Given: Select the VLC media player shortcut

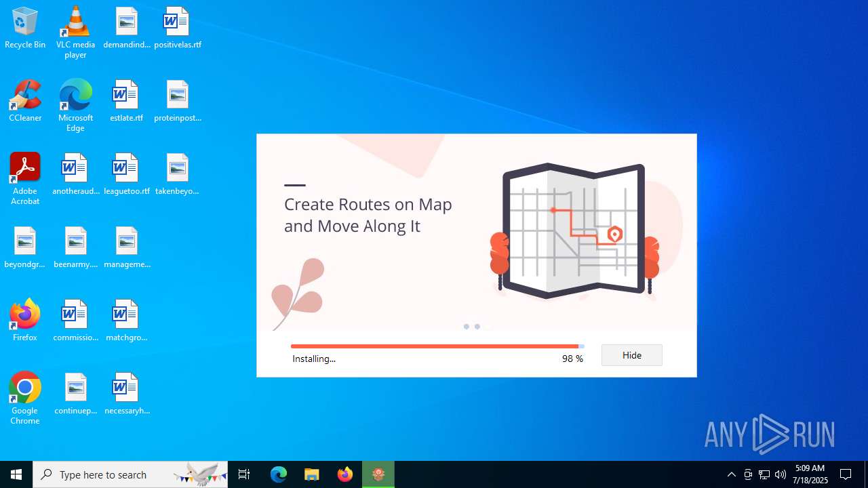Looking at the screenshot, I should [x=75, y=33].
